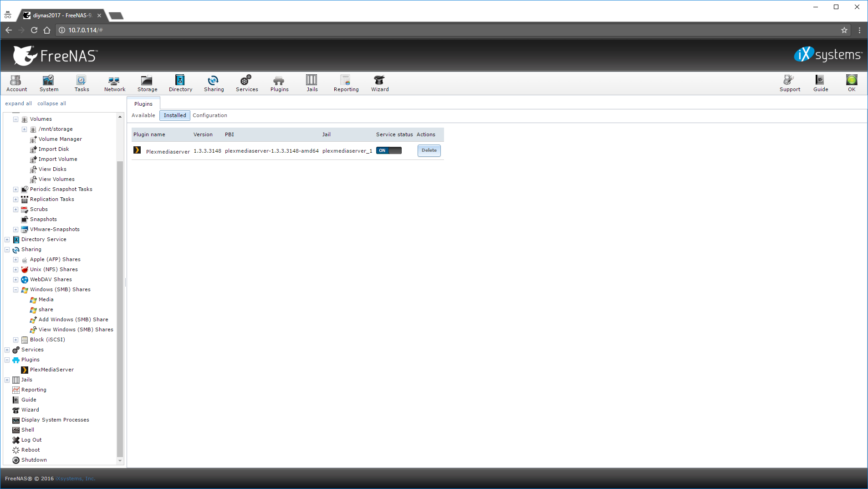Click the FreeNAS logo
Screen dimensions: 868x489
tap(55, 56)
